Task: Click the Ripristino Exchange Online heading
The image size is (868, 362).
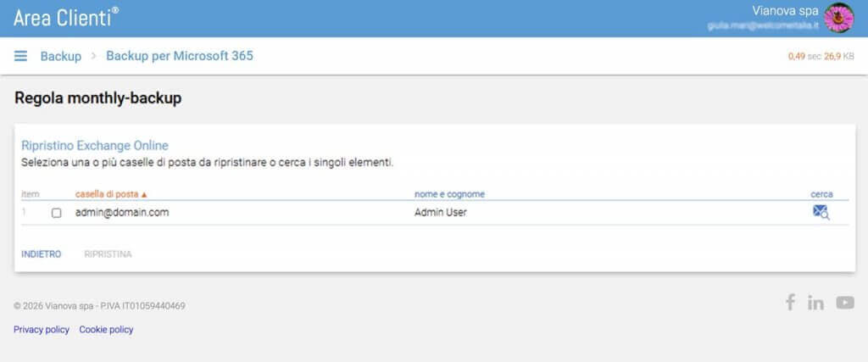Action: [95, 146]
